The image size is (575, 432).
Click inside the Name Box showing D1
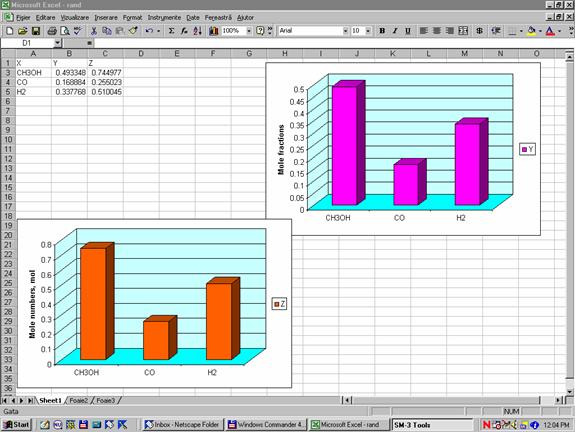pyautogui.click(x=27, y=43)
